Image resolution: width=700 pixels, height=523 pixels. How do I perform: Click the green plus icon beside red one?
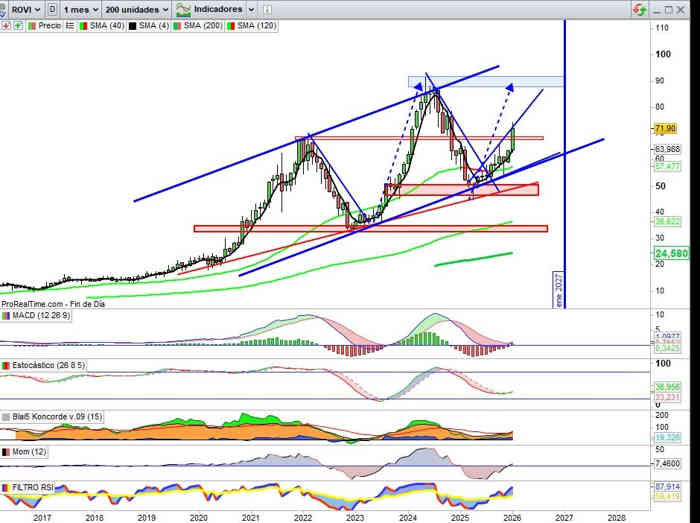pyautogui.click(x=17, y=26)
